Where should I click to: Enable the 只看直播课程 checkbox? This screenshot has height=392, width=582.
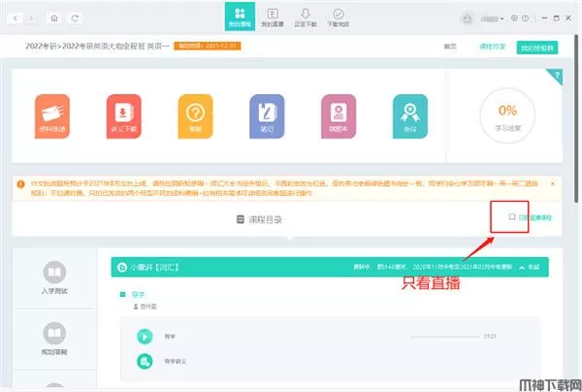(x=512, y=216)
